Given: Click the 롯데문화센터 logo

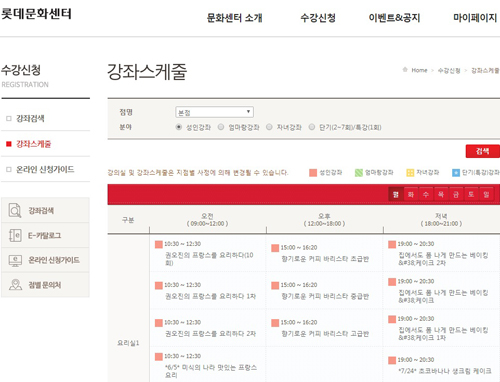Looking at the screenshot, I should [36, 14].
